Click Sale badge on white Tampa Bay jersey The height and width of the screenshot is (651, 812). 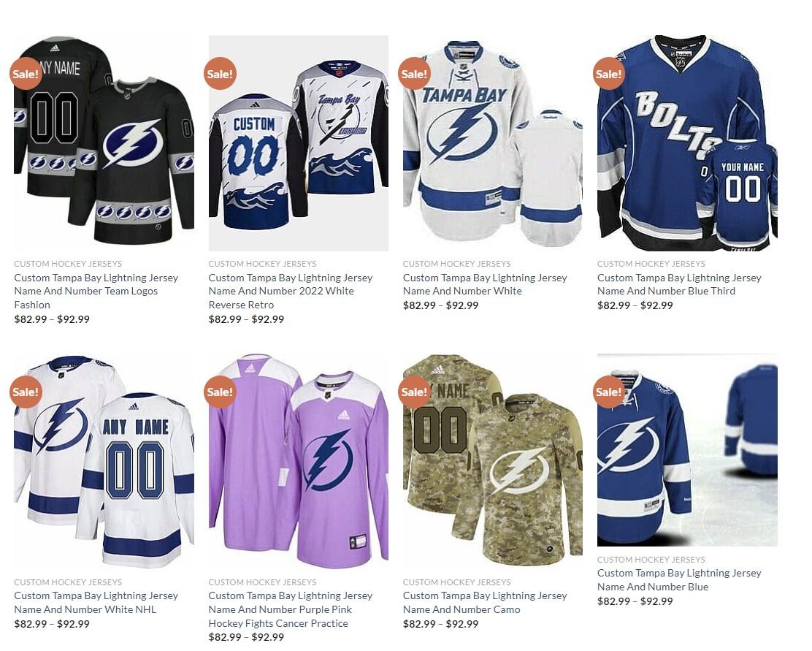(x=414, y=73)
